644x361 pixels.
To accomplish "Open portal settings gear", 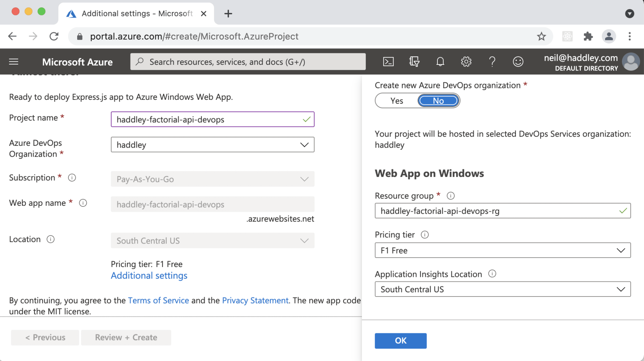I will point(466,62).
